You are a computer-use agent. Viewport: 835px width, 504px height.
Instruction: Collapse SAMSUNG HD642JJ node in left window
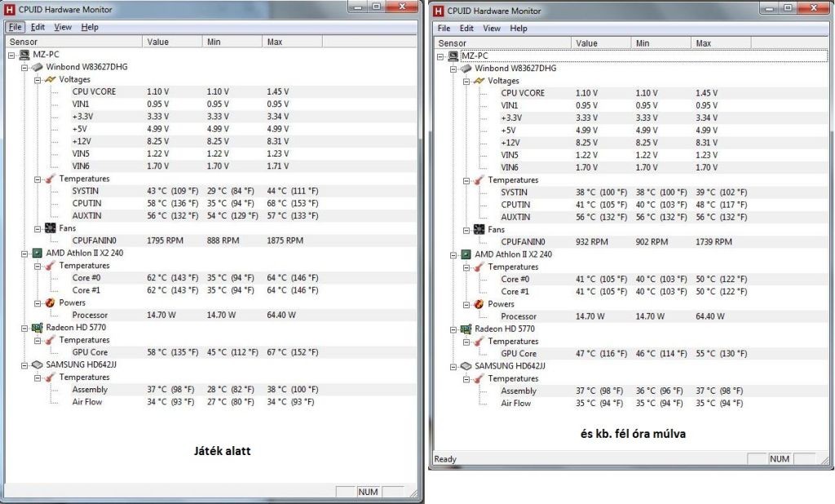(x=24, y=365)
